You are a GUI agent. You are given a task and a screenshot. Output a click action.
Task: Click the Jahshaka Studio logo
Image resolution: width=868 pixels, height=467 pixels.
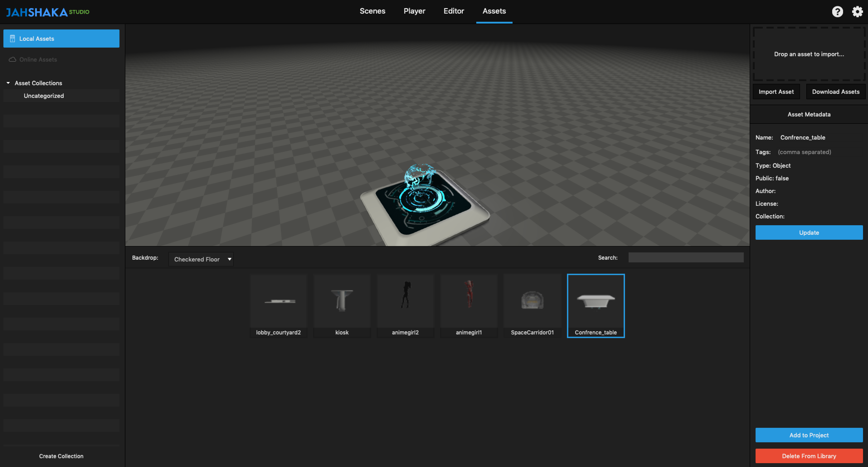pos(48,12)
